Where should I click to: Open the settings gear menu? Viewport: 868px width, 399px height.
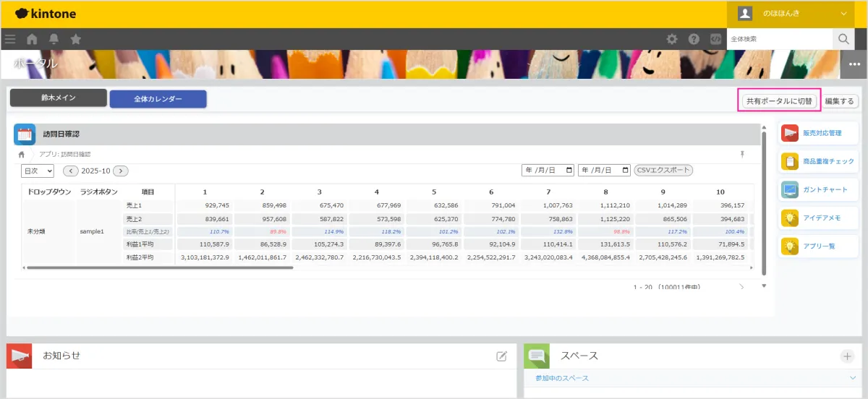tap(672, 39)
